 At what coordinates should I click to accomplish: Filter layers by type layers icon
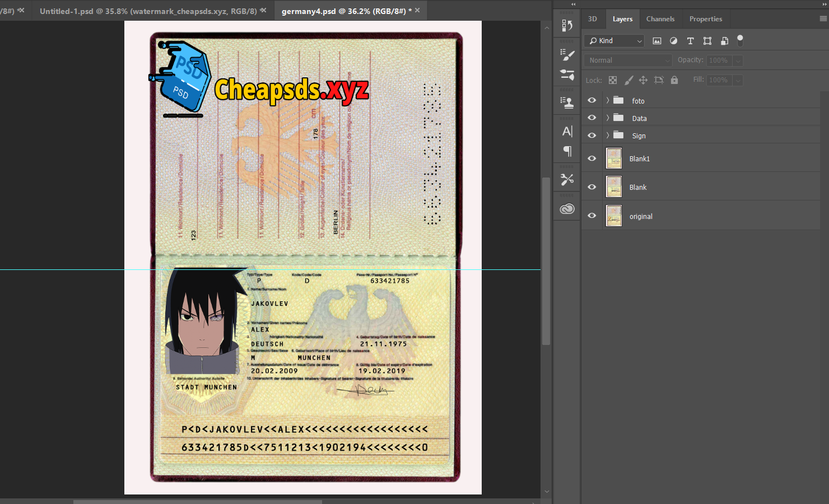click(x=690, y=41)
